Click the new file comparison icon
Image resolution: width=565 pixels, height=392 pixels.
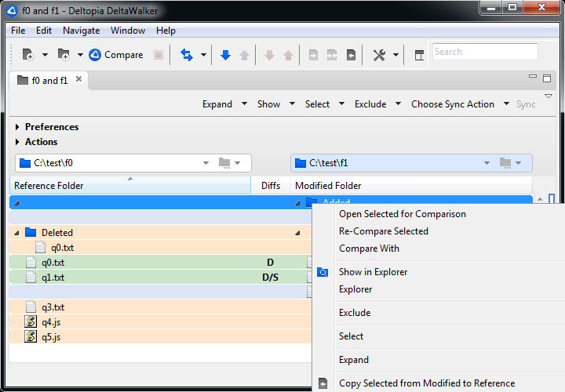(28, 55)
